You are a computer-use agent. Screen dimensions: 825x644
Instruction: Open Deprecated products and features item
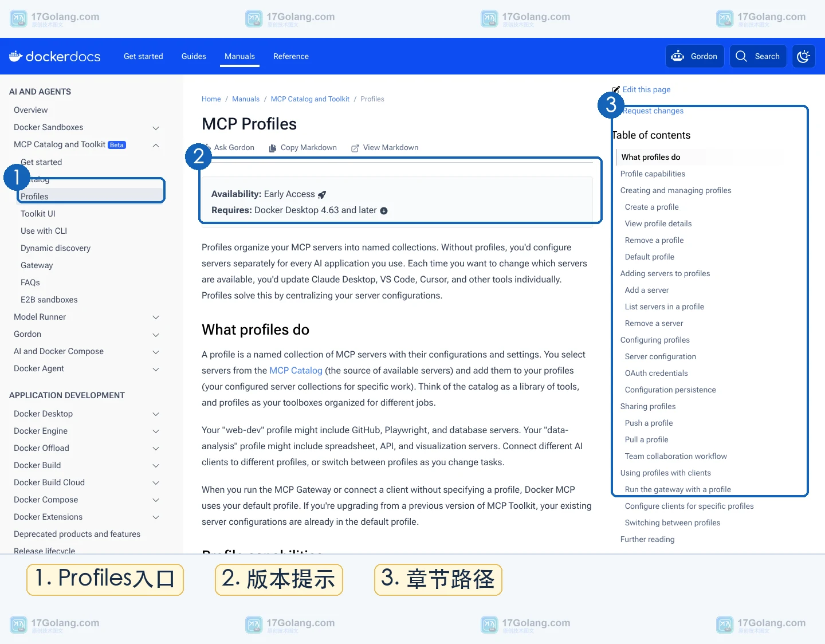pyautogui.click(x=77, y=534)
